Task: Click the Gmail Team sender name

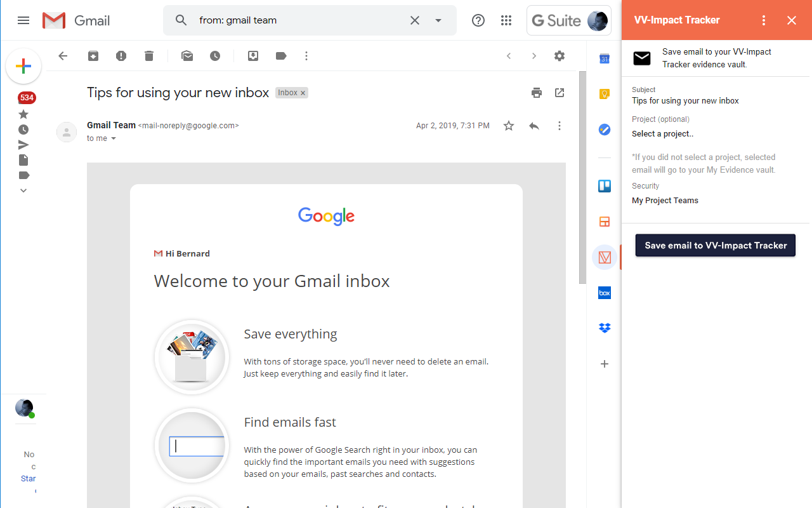Action: point(111,125)
